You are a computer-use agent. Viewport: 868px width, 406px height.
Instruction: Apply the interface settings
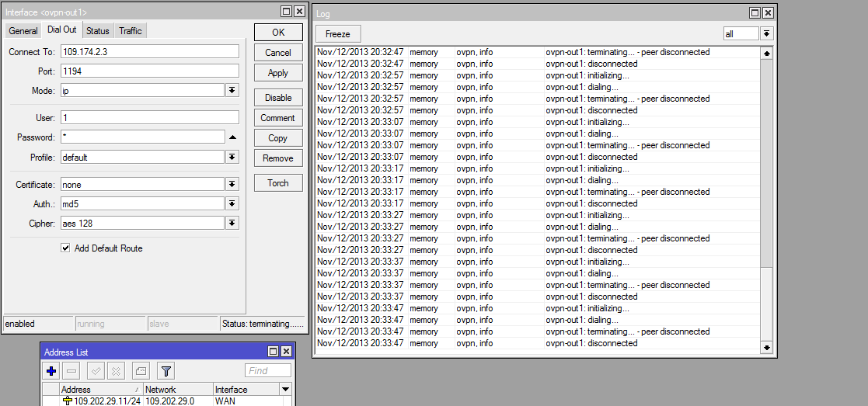click(278, 73)
